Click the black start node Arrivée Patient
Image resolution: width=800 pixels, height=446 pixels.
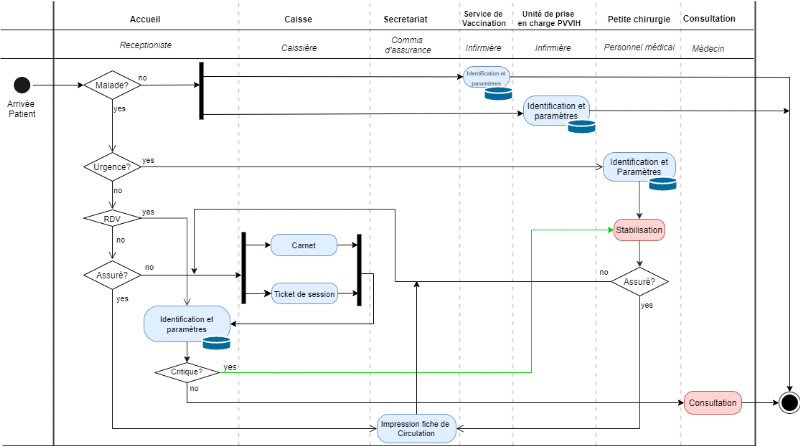click(22, 85)
